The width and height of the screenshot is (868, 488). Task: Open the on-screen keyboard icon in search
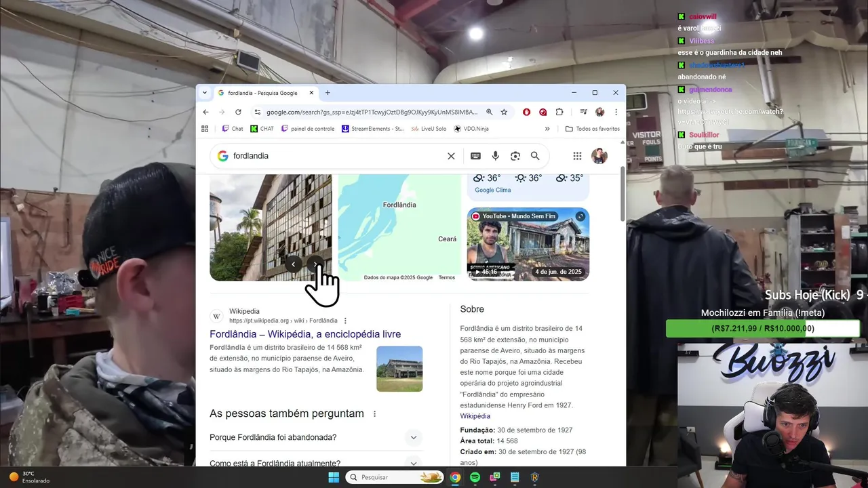(475, 156)
